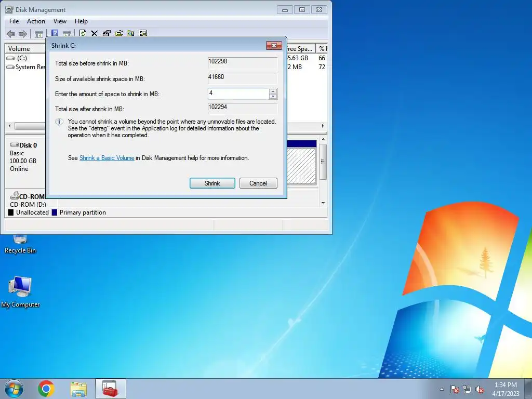Open the Windows Start button
This screenshot has width=532, height=399.
pos(14,389)
